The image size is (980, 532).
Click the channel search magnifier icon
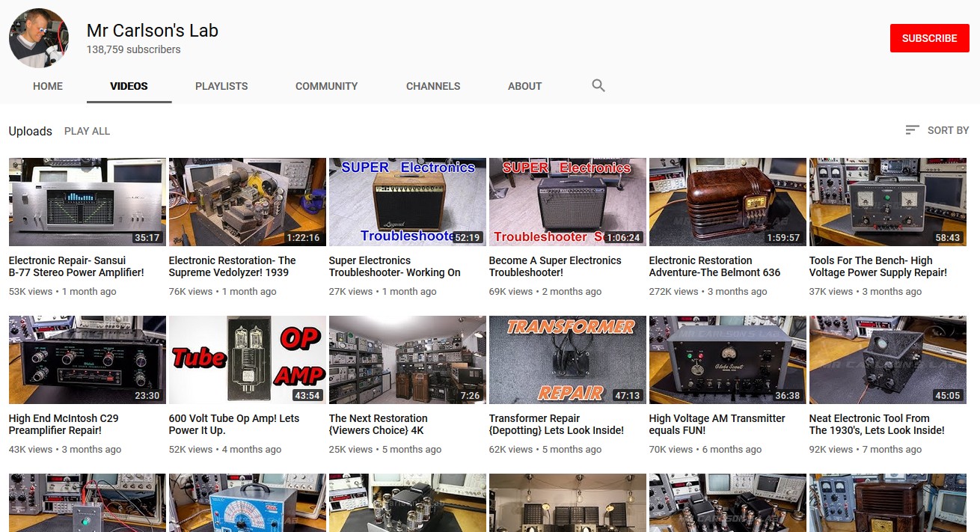[x=598, y=85]
